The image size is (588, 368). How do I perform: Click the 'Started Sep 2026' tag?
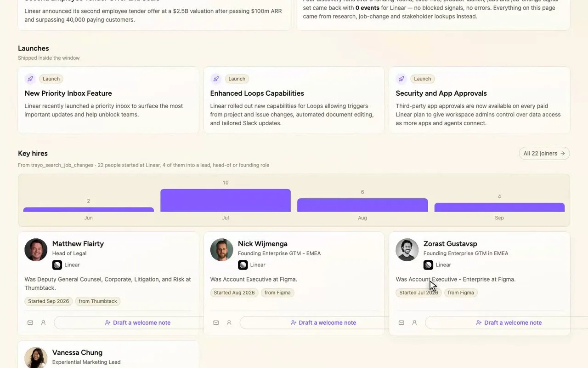pyautogui.click(x=48, y=301)
